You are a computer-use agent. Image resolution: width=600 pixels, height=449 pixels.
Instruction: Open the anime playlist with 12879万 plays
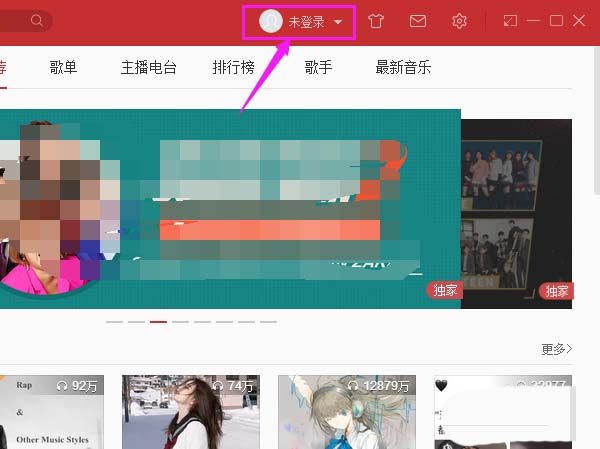[x=347, y=412]
